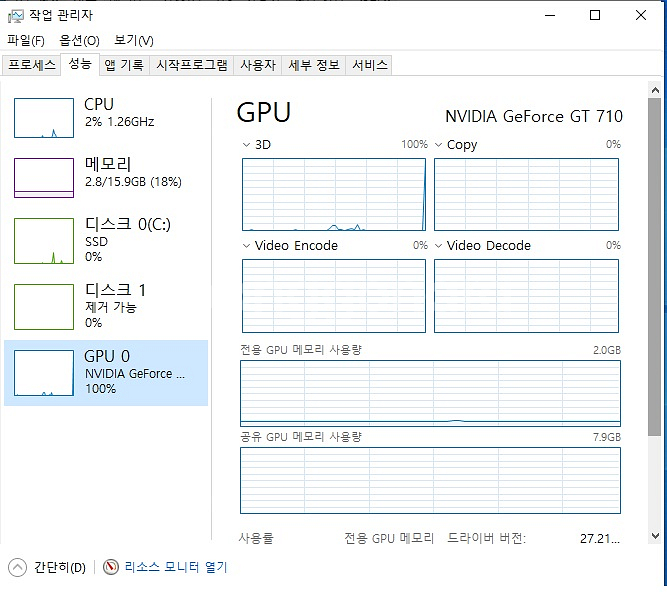Switch to the 사용자 tab
Screen dimensions: 667x592
coord(258,65)
